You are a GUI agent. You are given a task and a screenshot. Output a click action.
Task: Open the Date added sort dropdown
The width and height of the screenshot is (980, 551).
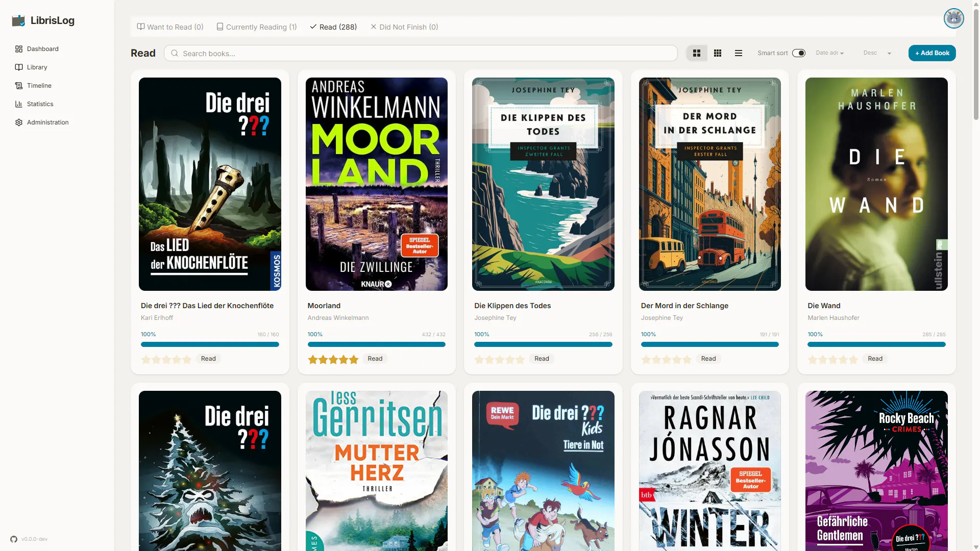point(830,53)
